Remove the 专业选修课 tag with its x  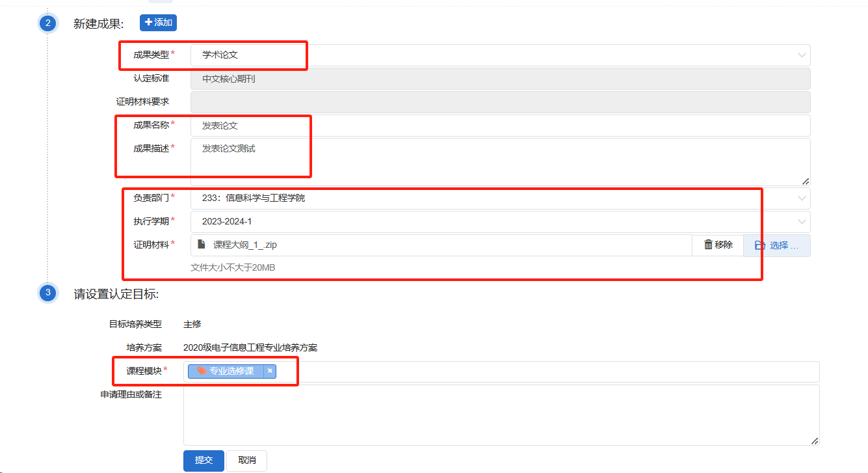pyautogui.click(x=270, y=371)
